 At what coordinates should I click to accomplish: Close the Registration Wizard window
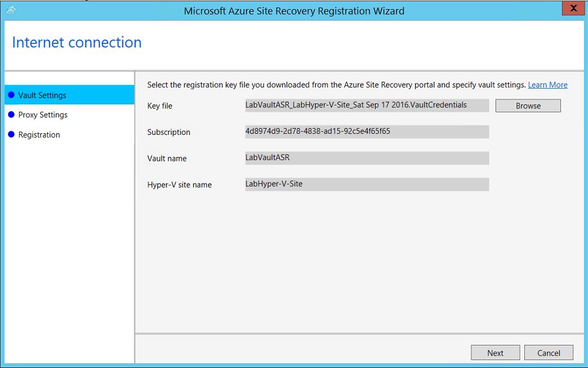(x=573, y=8)
